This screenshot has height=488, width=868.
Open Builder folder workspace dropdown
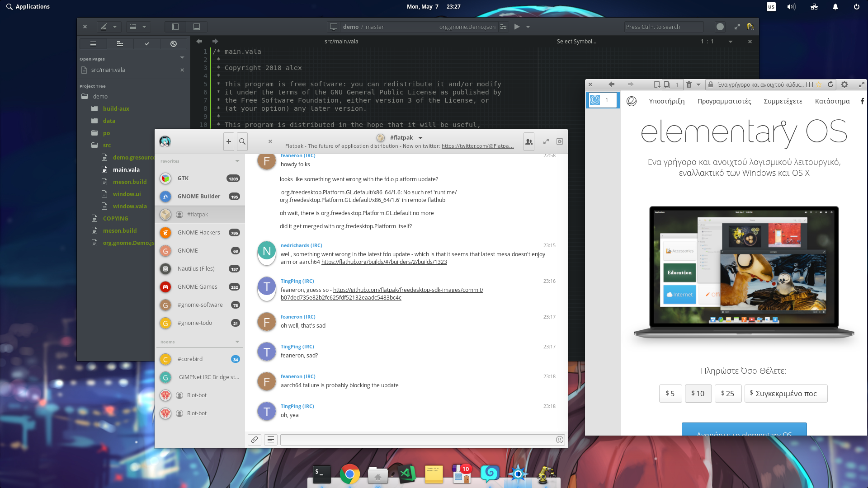(138, 27)
